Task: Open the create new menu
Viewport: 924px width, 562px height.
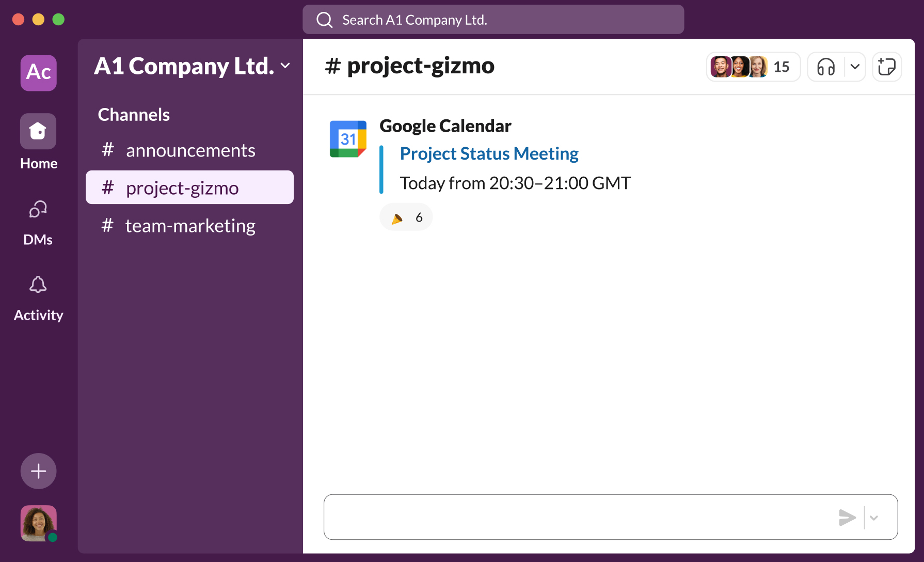Action: pos(38,471)
